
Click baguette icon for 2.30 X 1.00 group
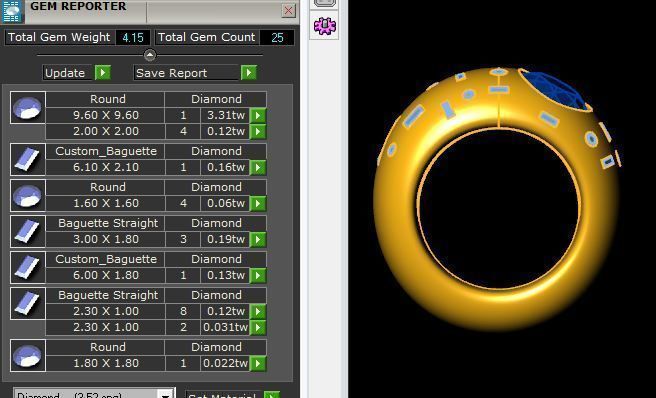tap(28, 303)
